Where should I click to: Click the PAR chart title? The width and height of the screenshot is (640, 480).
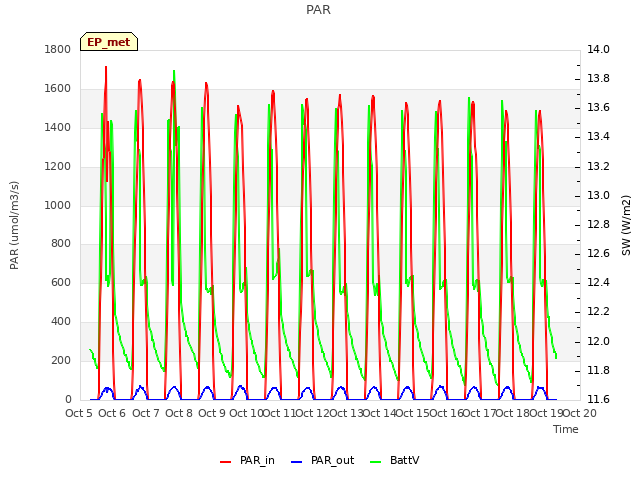tap(318, 10)
